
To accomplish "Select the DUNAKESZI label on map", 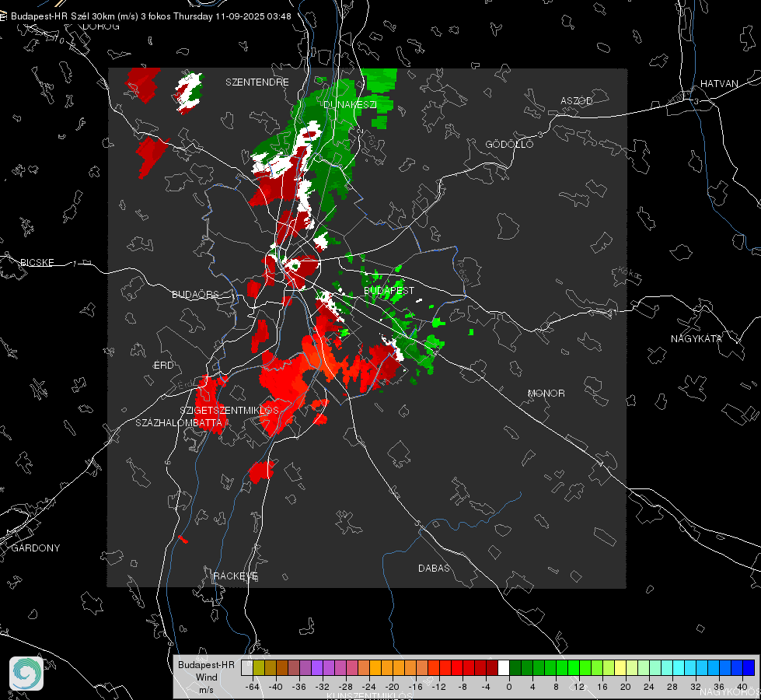I will pyautogui.click(x=350, y=104).
